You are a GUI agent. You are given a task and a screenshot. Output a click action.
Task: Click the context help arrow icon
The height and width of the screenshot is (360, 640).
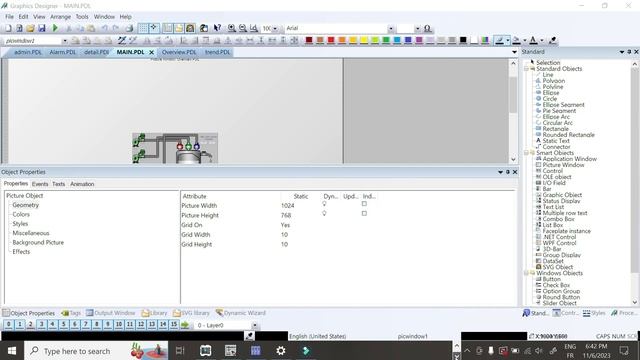pyautogui.click(x=218, y=28)
